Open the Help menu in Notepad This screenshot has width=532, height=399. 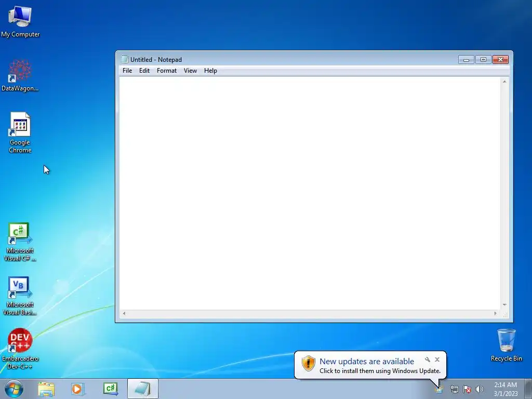210,71
